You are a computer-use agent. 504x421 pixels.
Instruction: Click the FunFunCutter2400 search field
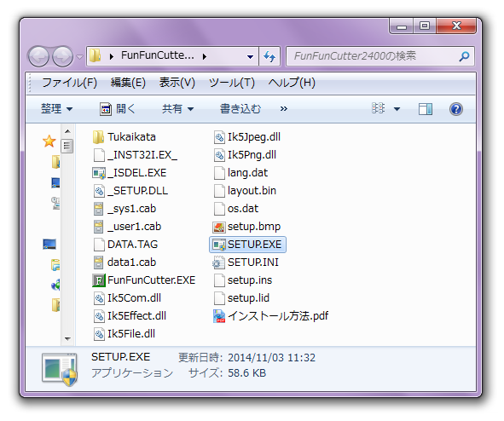(x=374, y=56)
